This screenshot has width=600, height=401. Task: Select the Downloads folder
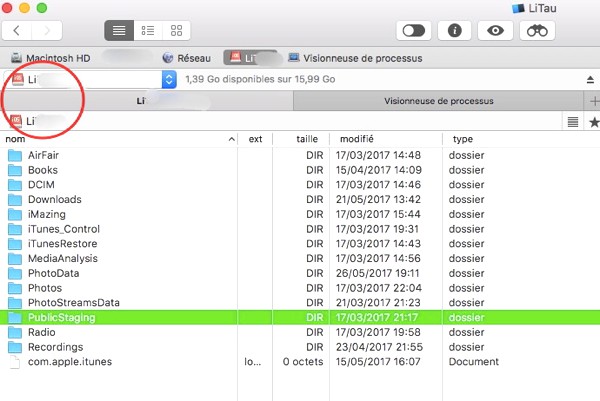click(x=55, y=199)
